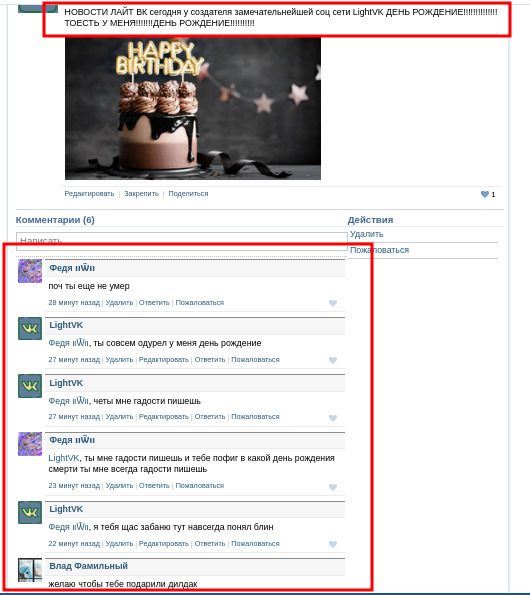Like LightVK's comment about 'забаню'

(x=333, y=544)
